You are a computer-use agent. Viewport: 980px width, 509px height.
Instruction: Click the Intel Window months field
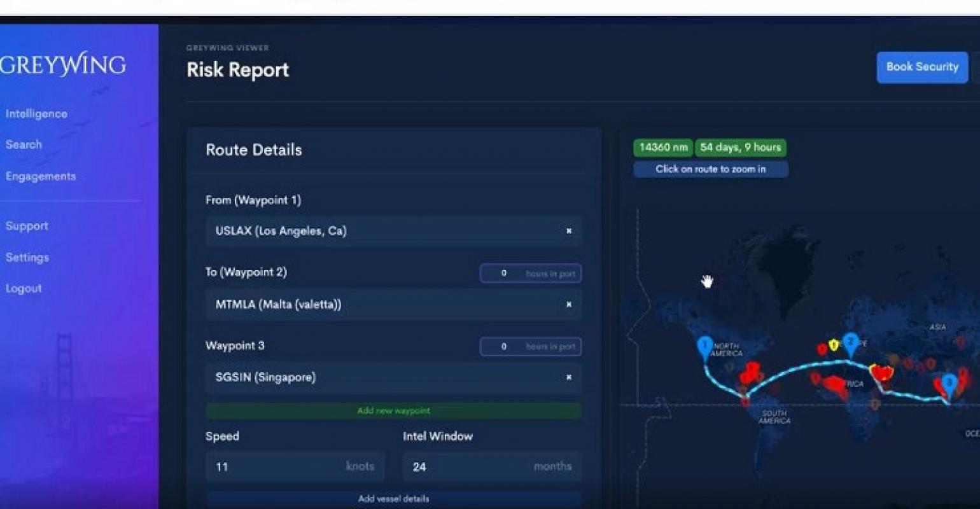(492, 466)
